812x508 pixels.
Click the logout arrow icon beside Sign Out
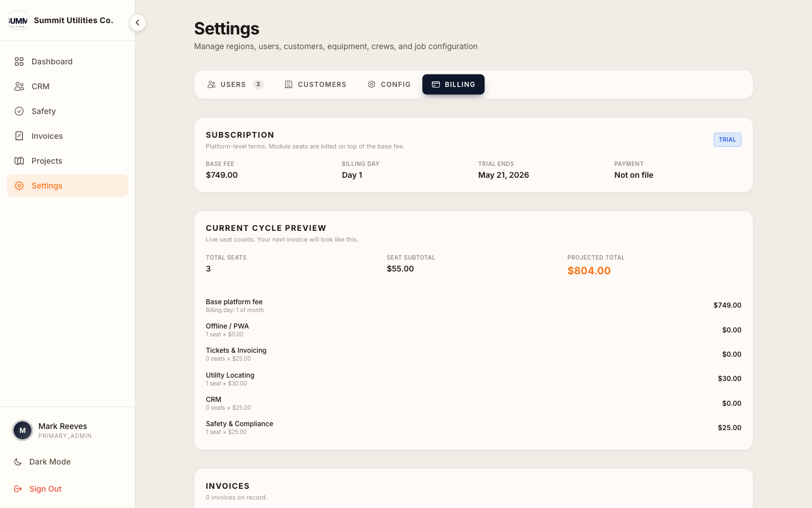[17, 489]
